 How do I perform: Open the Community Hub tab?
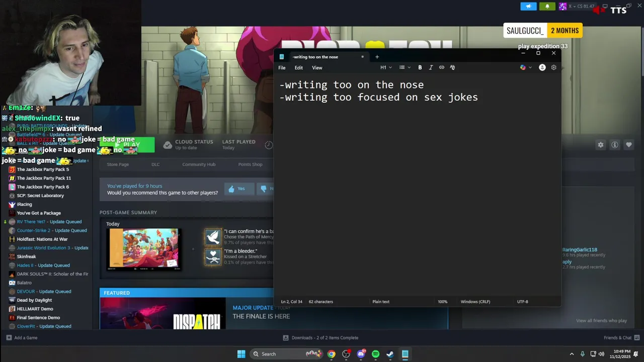(x=199, y=164)
